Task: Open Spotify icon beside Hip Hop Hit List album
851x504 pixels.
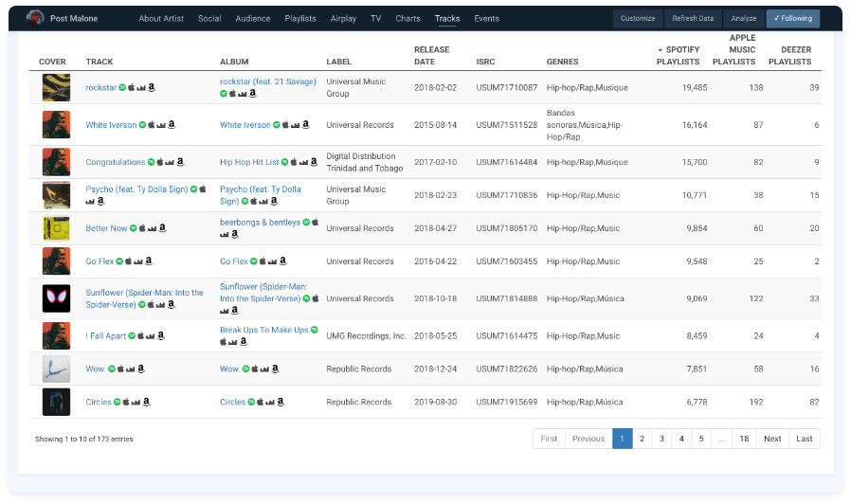Action: (285, 162)
